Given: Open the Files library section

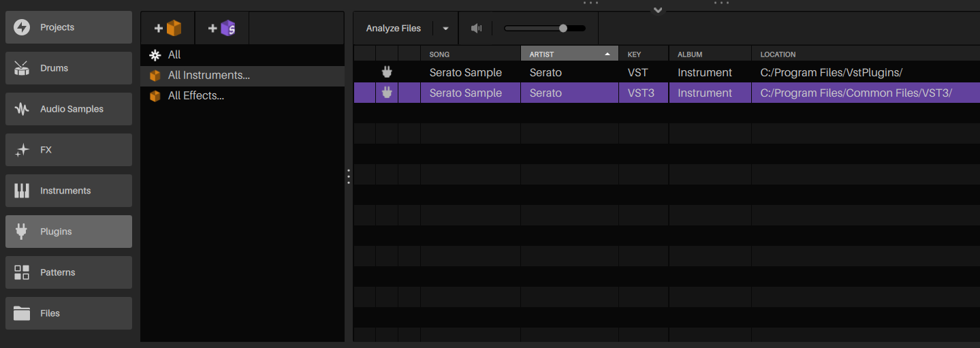Looking at the screenshot, I should 69,313.
